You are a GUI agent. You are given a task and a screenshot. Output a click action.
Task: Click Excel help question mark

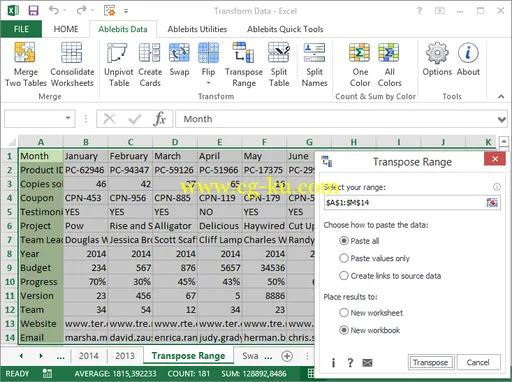[x=419, y=11]
